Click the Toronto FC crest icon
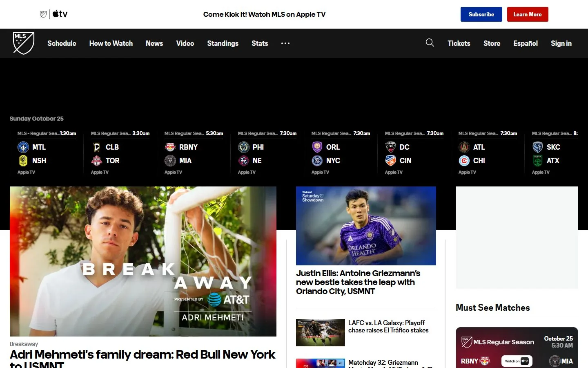The image size is (588, 368). click(97, 161)
